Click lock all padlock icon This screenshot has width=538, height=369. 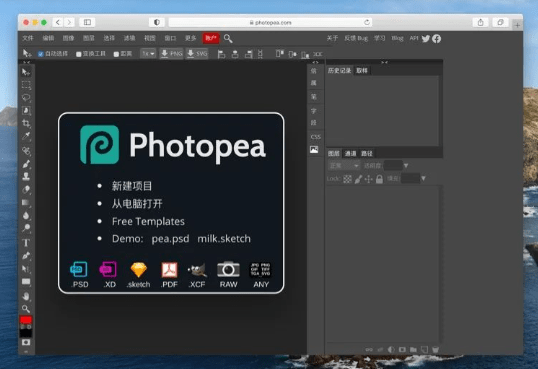point(379,179)
